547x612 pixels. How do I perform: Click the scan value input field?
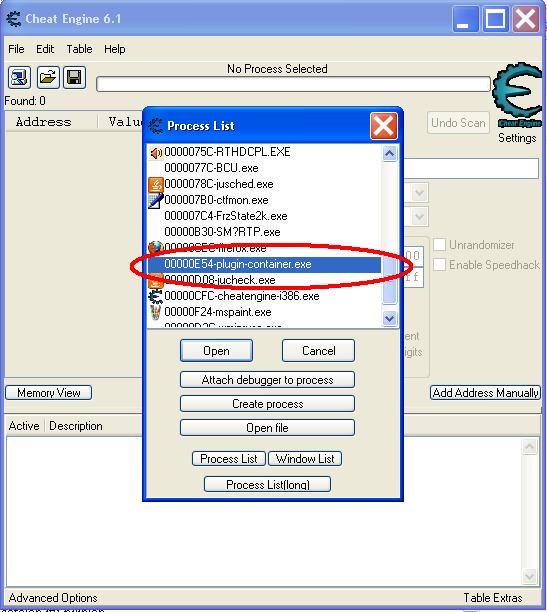(471, 169)
